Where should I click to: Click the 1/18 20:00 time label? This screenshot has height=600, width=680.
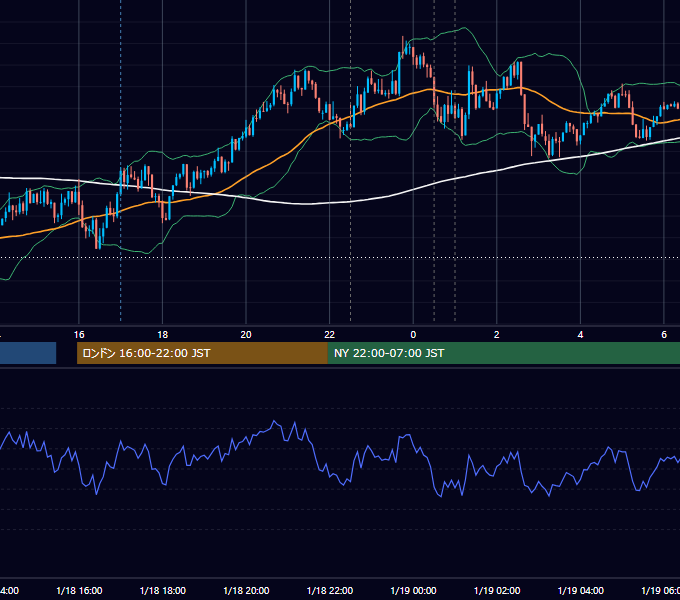(246, 591)
